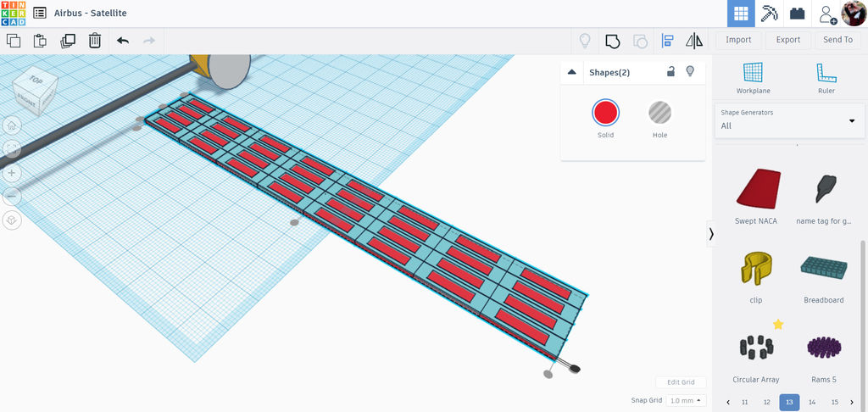Go to shape generator page 14
Screen dimensions: 868x412
[812, 402]
